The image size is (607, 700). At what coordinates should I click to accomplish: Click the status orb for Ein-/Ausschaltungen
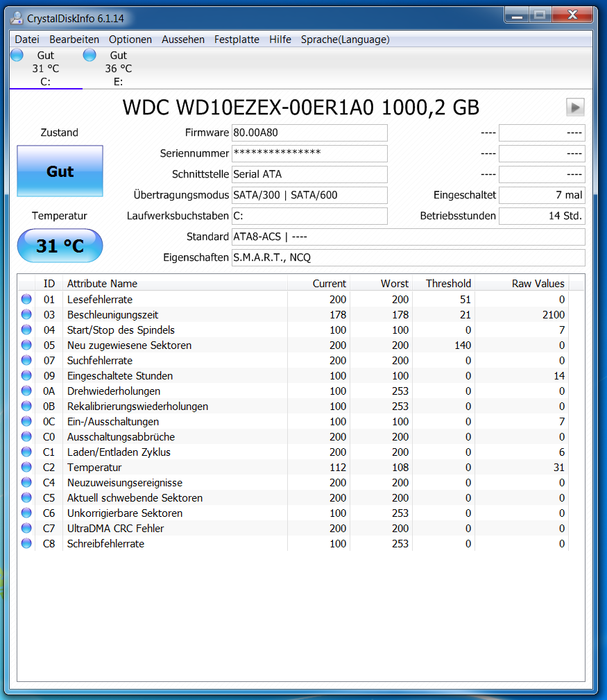pos(26,421)
